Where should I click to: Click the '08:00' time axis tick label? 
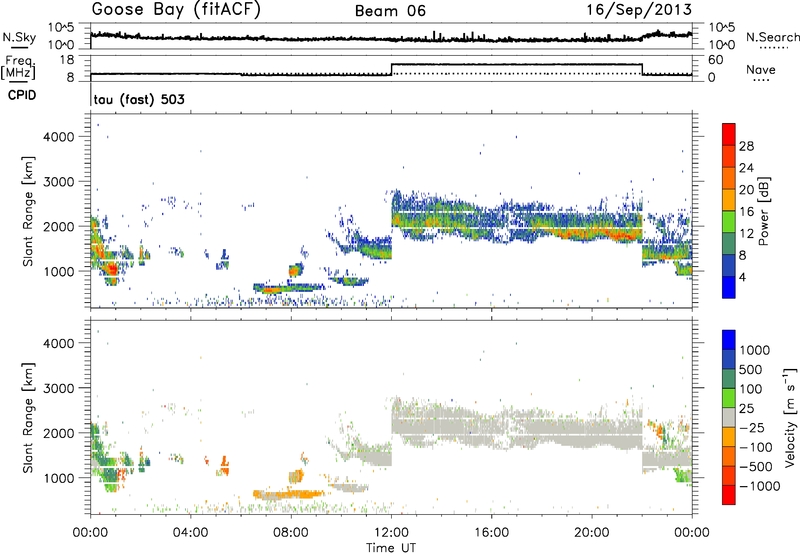[291, 533]
